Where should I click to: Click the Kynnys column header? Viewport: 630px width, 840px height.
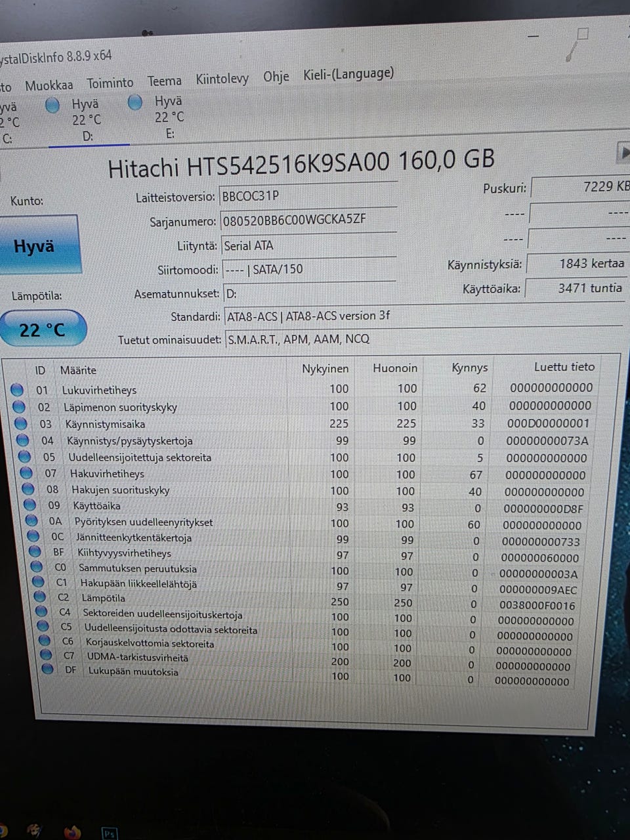coord(470,367)
